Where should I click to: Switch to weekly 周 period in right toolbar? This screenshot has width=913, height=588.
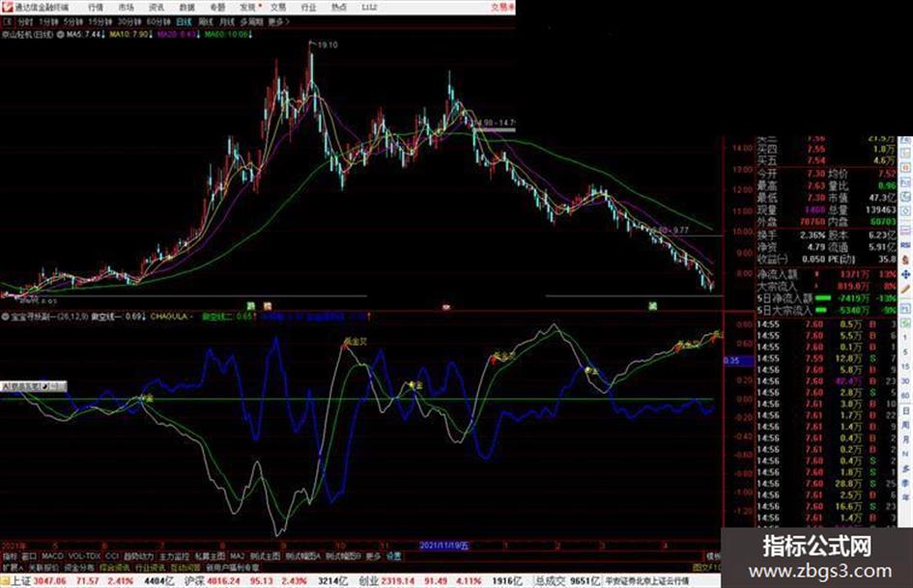tap(906, 425)
